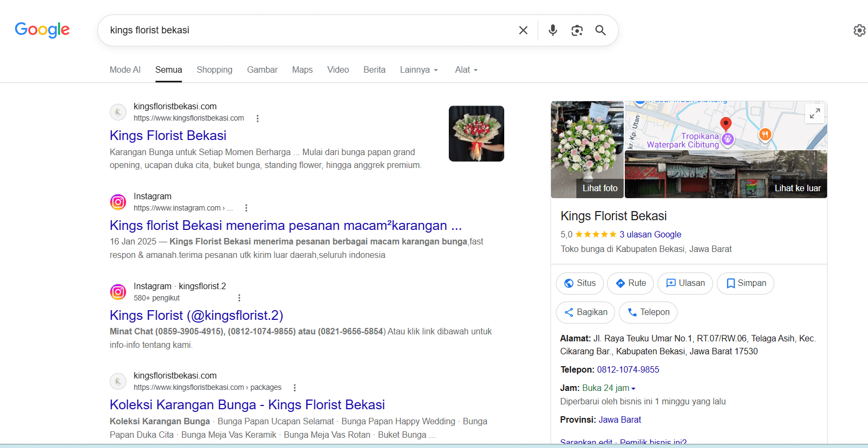Write a review via Ulasan button
Image resolution: width=868 pixels, height=448 pixels.
click(685, 283)
